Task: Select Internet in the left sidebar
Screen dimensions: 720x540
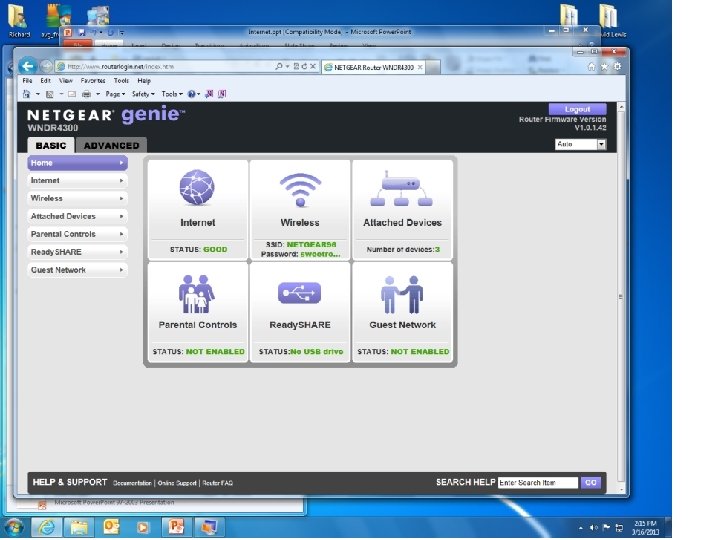Action: [x=78, y=180]
